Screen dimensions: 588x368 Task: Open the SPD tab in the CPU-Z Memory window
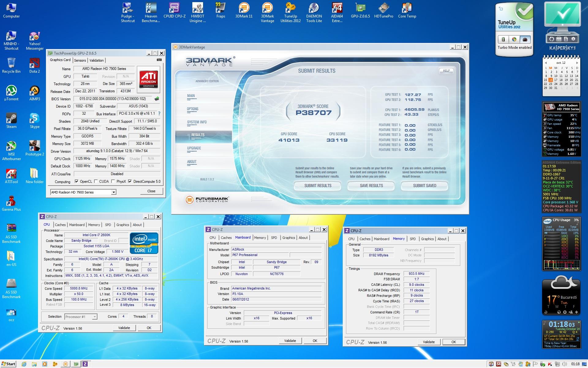click(x=413, y=239)
